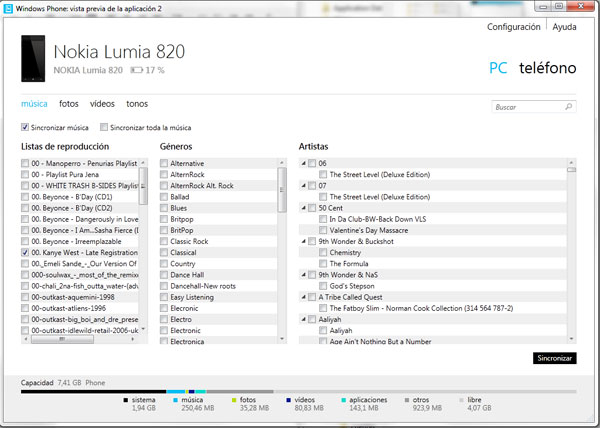Click playlist horizontal scrollbar left arrow
The height and width of the screenshot is (428, 600).
26,339
